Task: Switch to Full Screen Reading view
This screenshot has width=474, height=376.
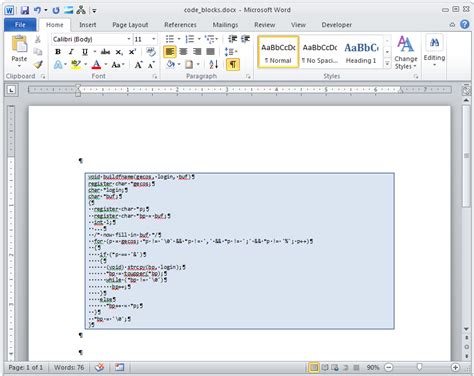Action: coord(325,367)
